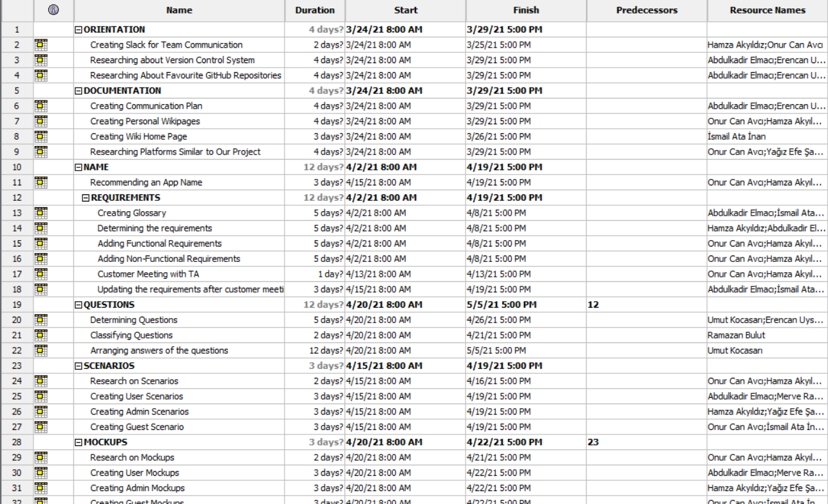Click the notes icon in row 4
The height and width of the screenshot is (504, 828).
tap(41, 75)
